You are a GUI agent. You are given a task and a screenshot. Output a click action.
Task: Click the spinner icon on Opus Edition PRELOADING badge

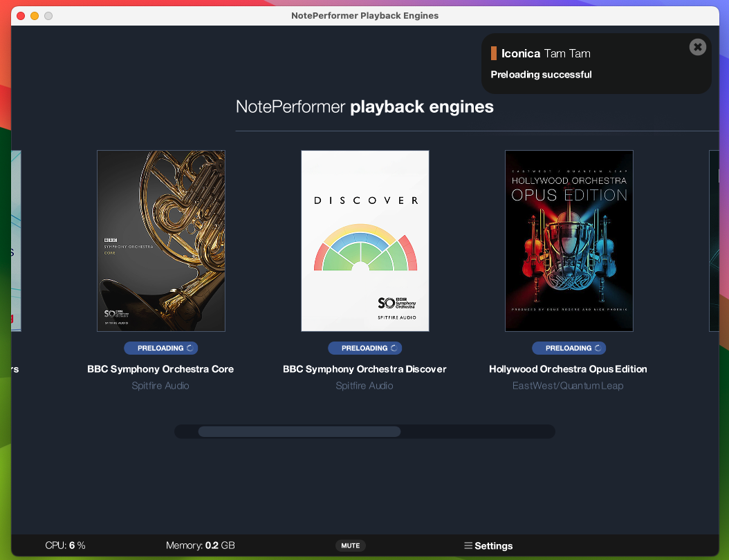click(598, 348)
